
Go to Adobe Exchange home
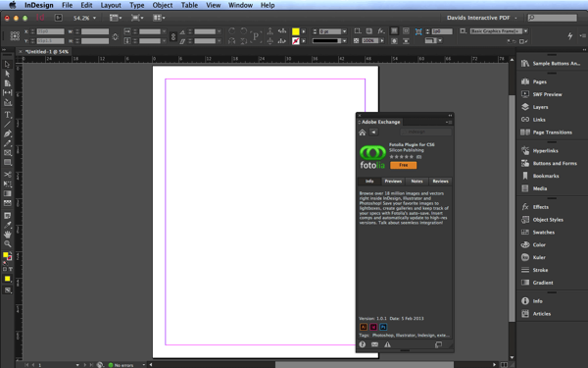pyautogui.click(x=363, y=132)
